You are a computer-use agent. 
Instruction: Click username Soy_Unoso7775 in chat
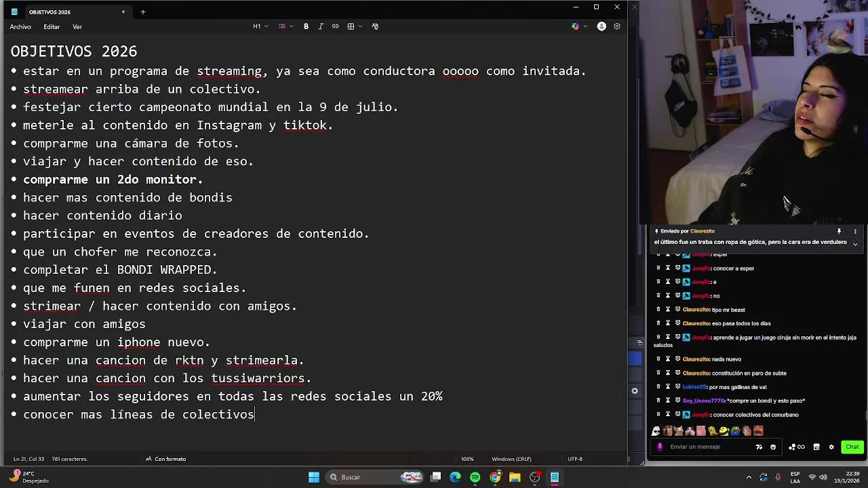coord(703,401)
